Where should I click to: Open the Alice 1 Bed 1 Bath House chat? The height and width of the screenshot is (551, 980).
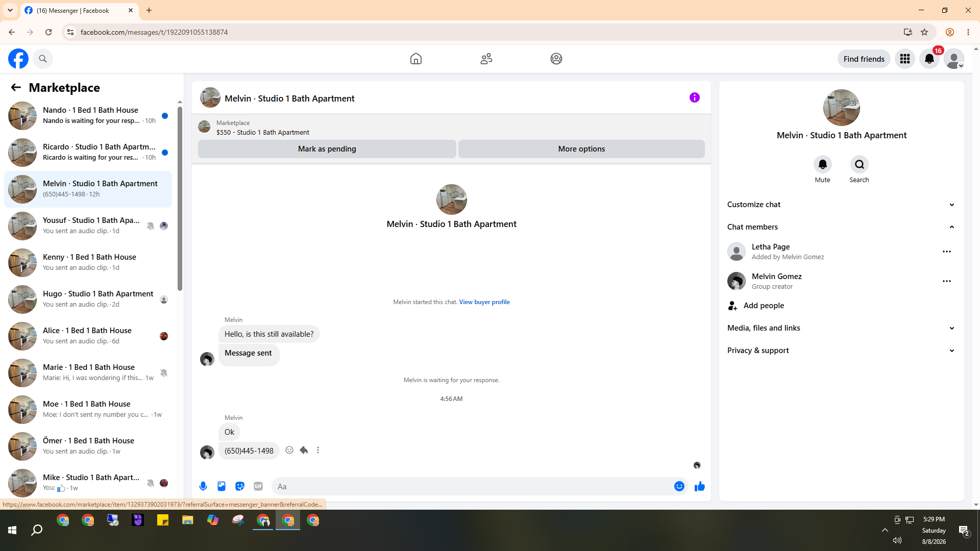pos(88,336)
